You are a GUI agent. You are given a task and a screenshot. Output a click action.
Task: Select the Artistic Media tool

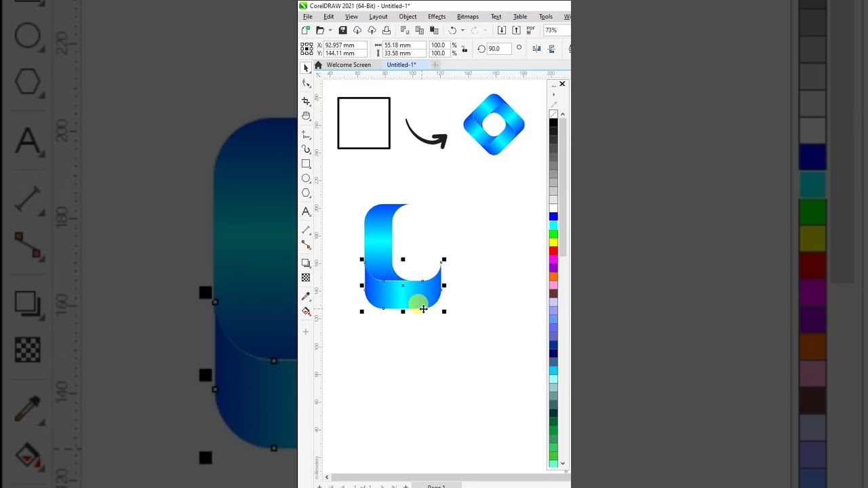[306, 149]
